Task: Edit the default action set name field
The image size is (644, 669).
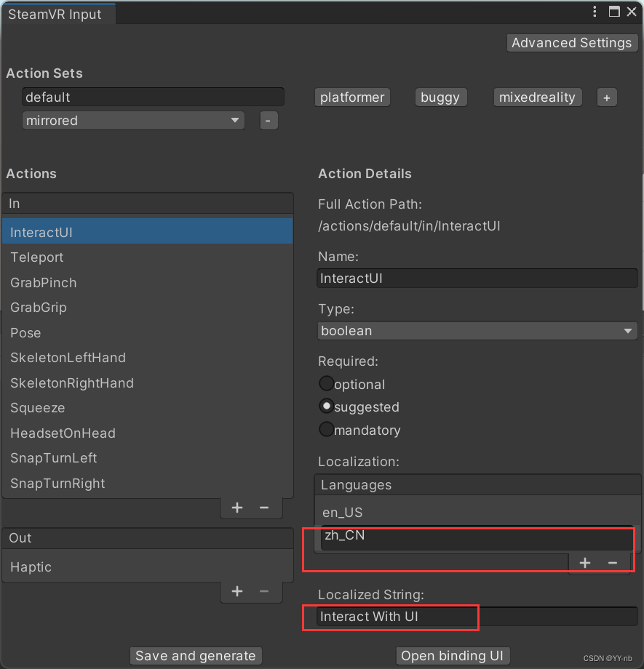Action: (x=153, y=97)
